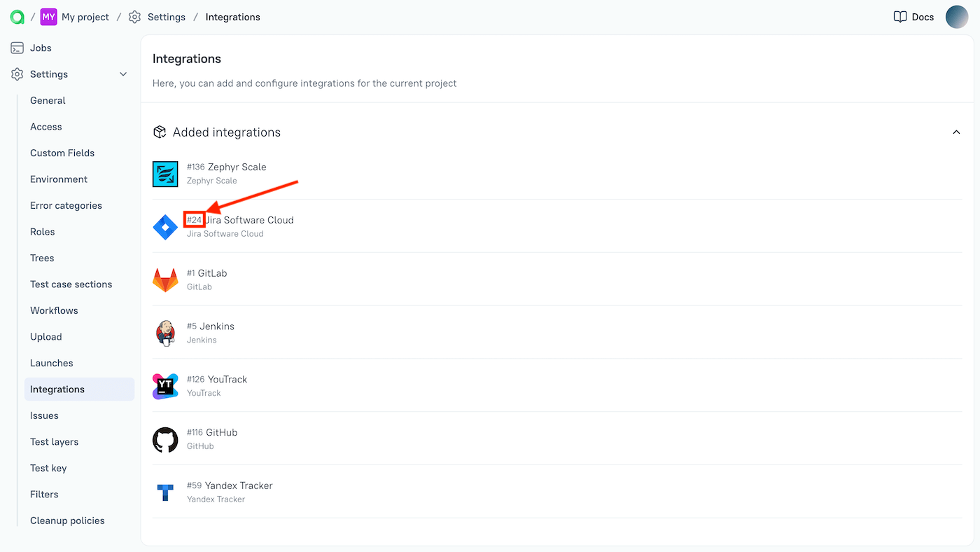Click Integrations breadcrumb text
The image size is (980, 552).
tap(232, 17)
